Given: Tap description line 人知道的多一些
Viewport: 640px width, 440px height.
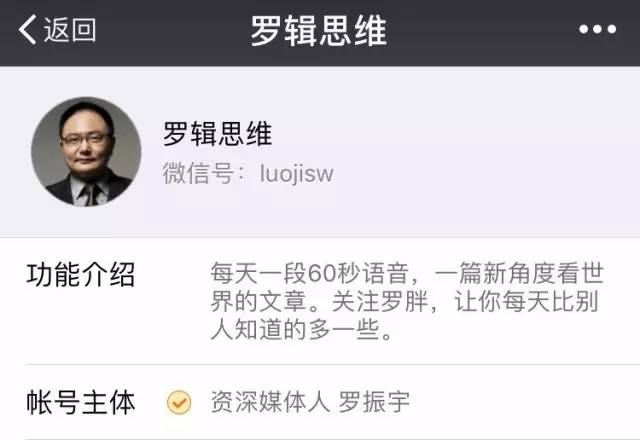Looking at the screenshot, I should click(x=301, y=330).
